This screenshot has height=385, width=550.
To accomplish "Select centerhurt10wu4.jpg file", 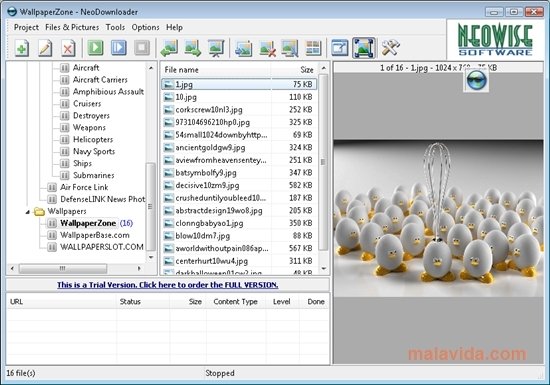I will (239, 261).
